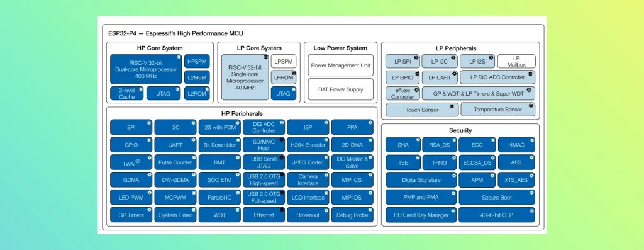This screenshot has width=644, height=250.
Task: Select the RMT block
Action: tap(219, 162)
